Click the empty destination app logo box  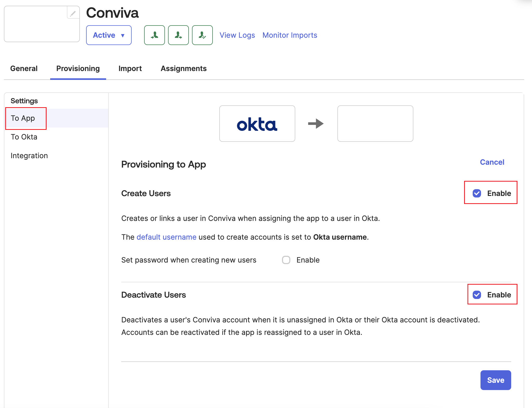tap(375, 124)
